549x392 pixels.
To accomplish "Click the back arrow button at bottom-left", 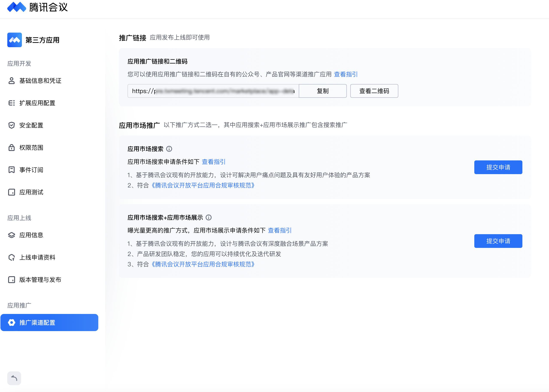I will pos(14,378).
